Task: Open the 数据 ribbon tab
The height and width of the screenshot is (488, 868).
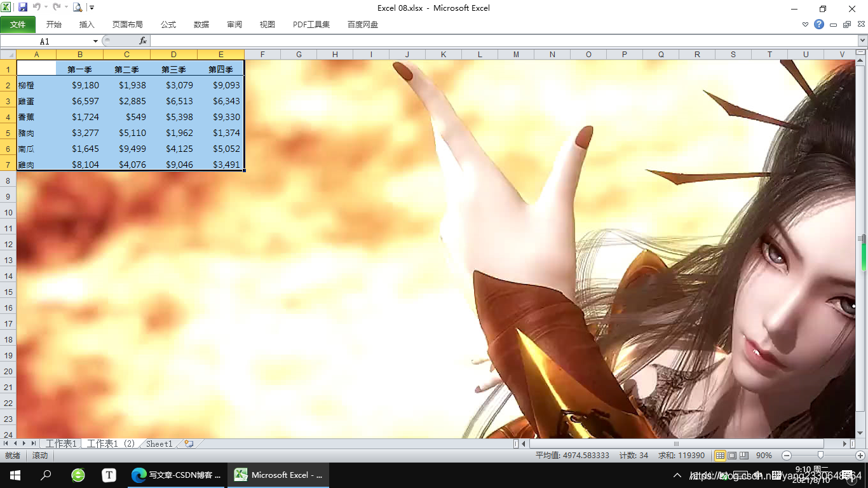Action: point(201,25)
